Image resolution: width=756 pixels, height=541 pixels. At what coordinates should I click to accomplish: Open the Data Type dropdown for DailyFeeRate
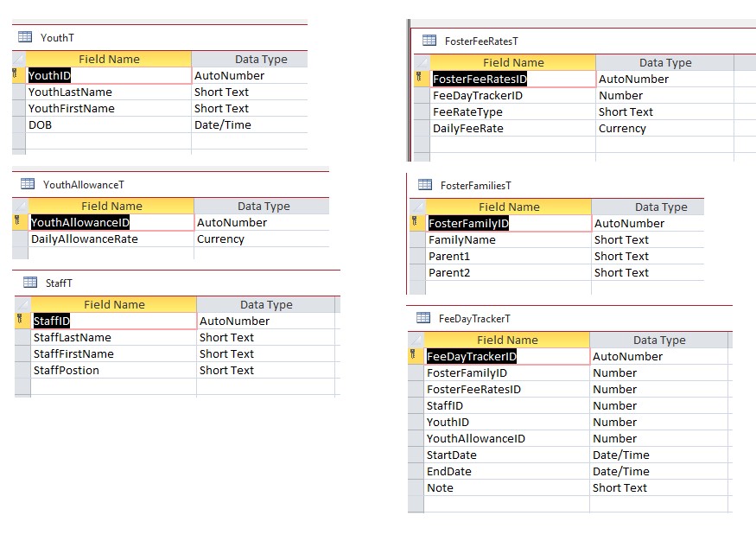click(726, 128)
